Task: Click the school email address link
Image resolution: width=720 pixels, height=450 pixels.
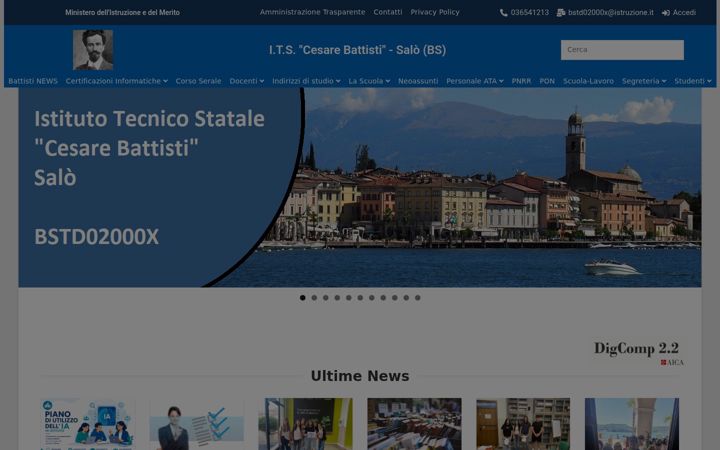Action: pos(610,12)
